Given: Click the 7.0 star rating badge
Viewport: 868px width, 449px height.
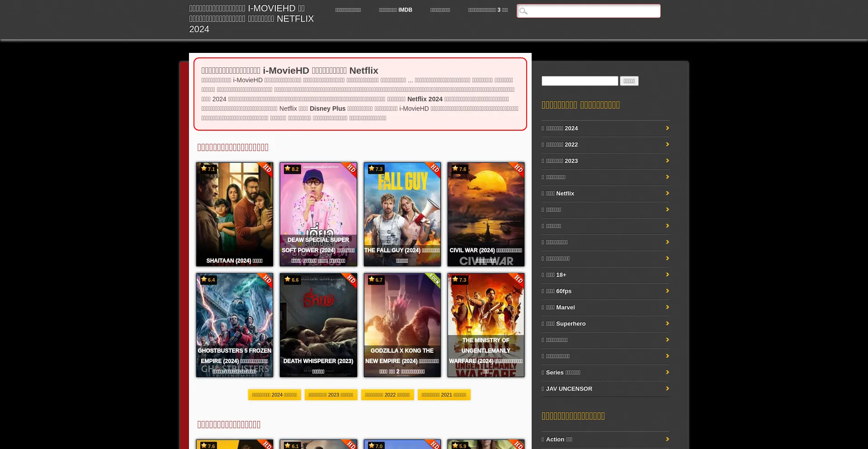Looking at the screenshot, I should [x=376, y=445].
